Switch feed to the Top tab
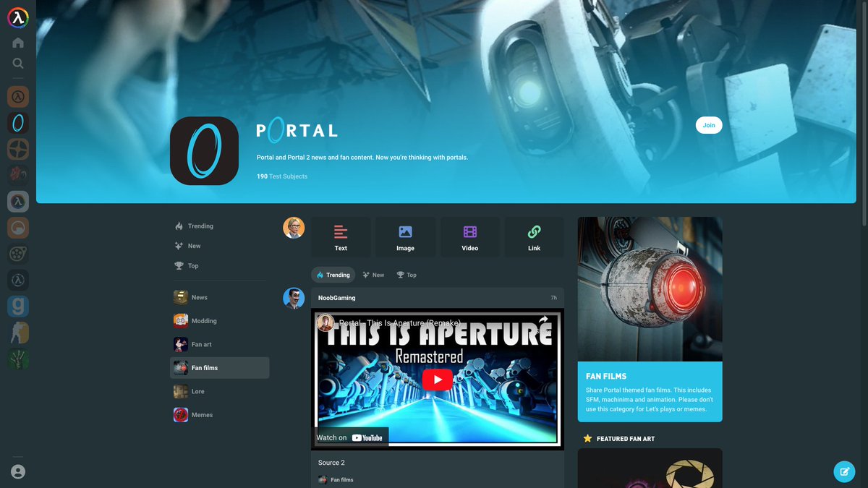This screenshot has height=488, width=868. (407, 275)
